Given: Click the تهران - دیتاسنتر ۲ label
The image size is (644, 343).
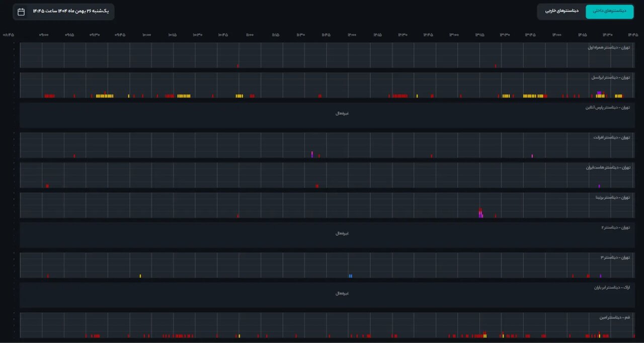Looking at the screenshot, I should coord(615,227).
